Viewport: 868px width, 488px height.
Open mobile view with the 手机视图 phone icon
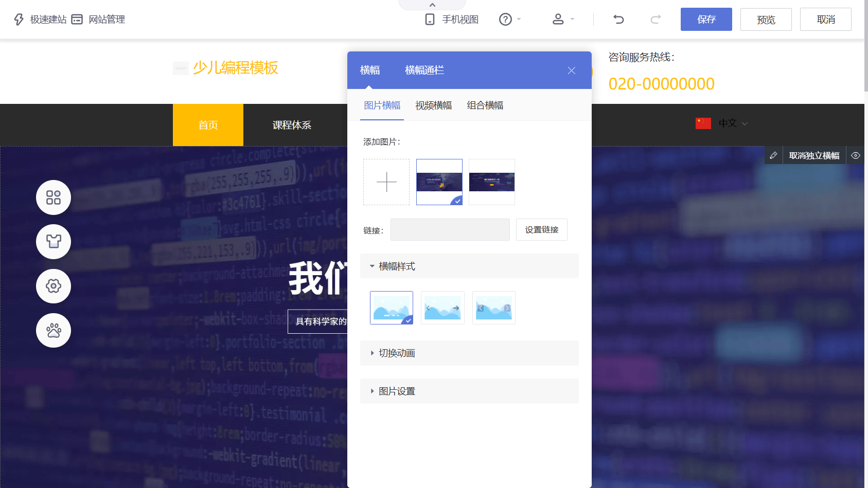pyautogui.click(x=431, y=19)
